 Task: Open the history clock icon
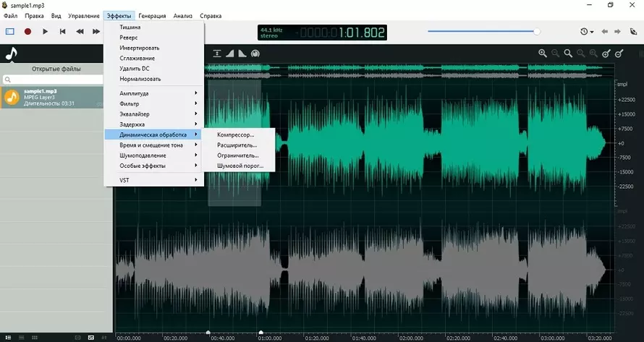tap(584, 32)
